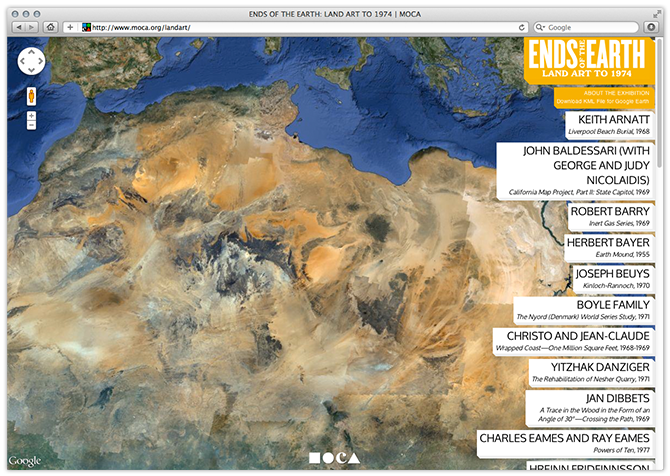The height and width of the screenshot is (476, 670).
Task: Click the Google search field
Action: point(585,27)
